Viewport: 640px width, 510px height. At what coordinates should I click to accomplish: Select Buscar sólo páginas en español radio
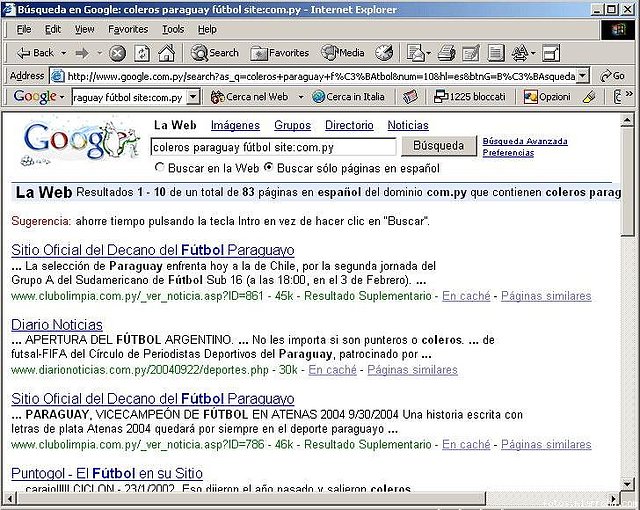[268, 167]
